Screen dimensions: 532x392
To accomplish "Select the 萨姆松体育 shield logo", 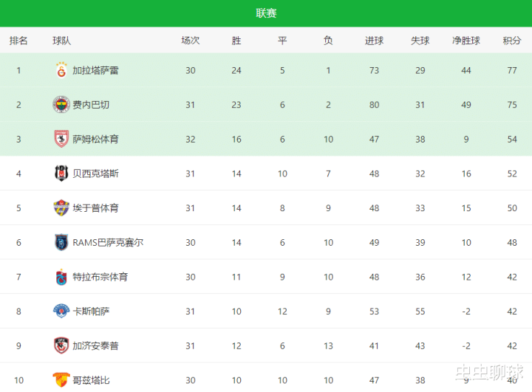I will click(61, 139).
